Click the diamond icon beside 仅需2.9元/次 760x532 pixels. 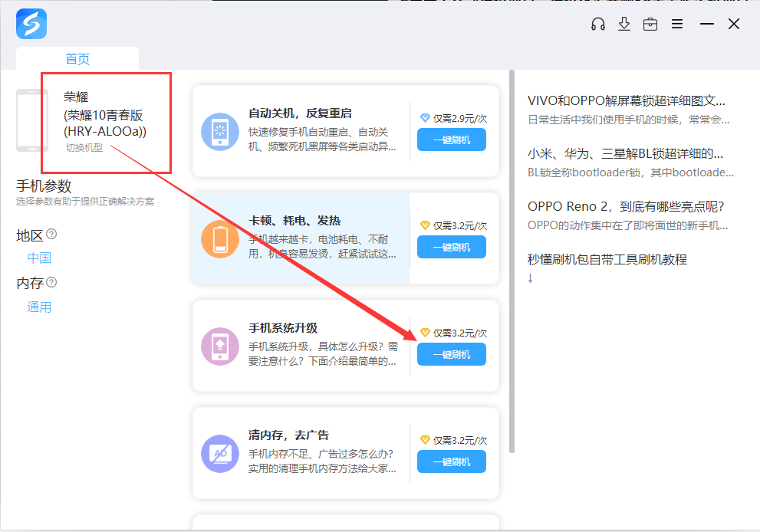pos(425,118)
